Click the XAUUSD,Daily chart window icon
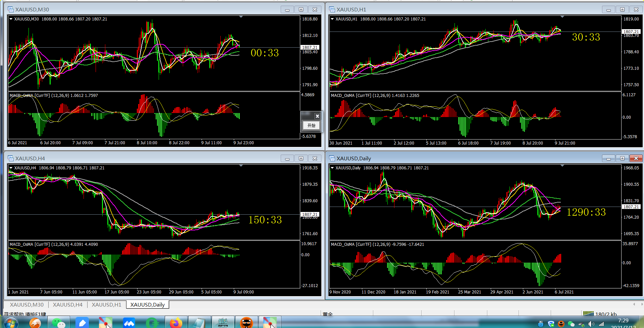Viewport: 644px width, 328px height. coord(332,158)
